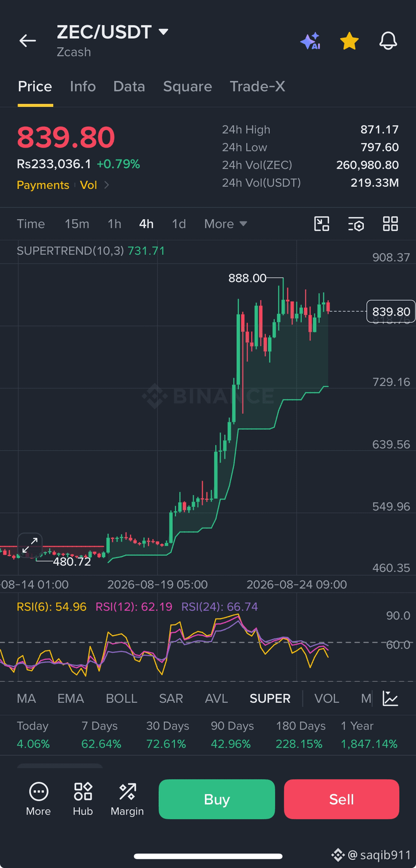Tap the Rs233,036.1 converted price
Viewport: 416px width, 868px height.
pyautogui.click(x=54, y=164)
